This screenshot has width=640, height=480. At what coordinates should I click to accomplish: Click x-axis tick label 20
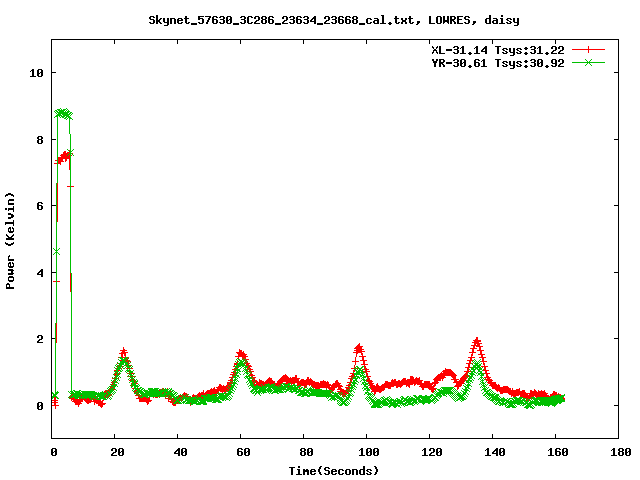[118, 452]
